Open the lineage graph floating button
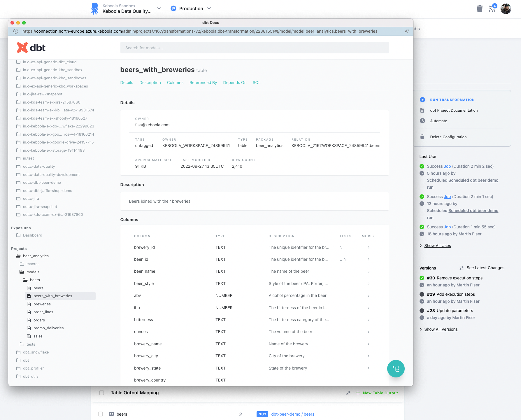This screenshot has height=420, width=521. point(396,369)
